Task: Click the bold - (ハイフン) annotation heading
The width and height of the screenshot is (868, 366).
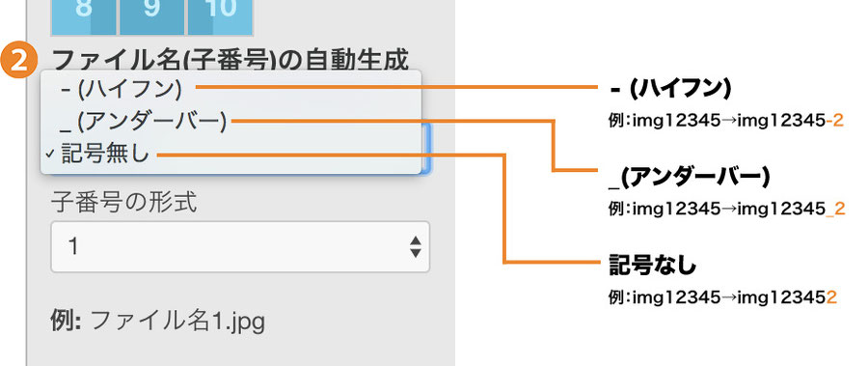Action: pos(670,89)
